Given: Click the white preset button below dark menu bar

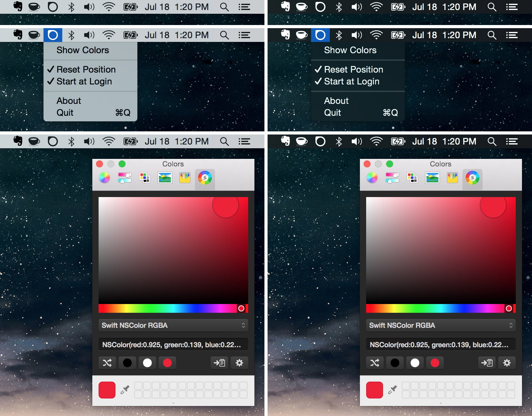Looking at the screenshot, I should (415, 363).
